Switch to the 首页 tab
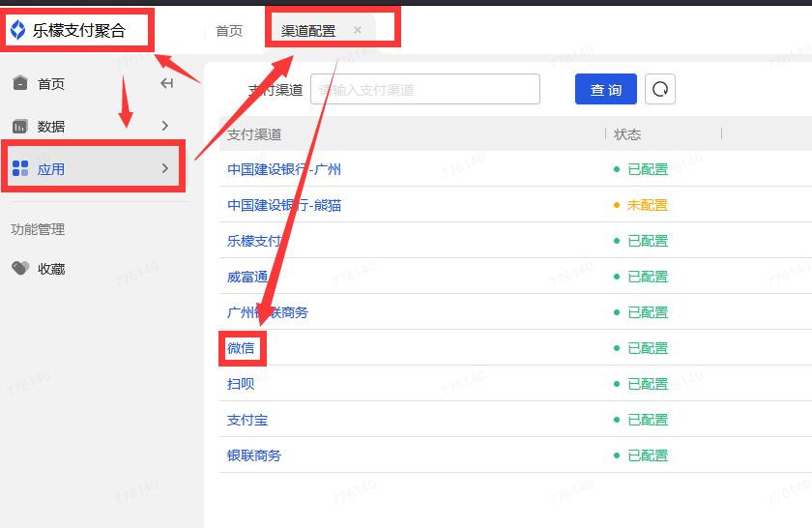Screen dimensions: 812x528 click(x=229, y=31)
